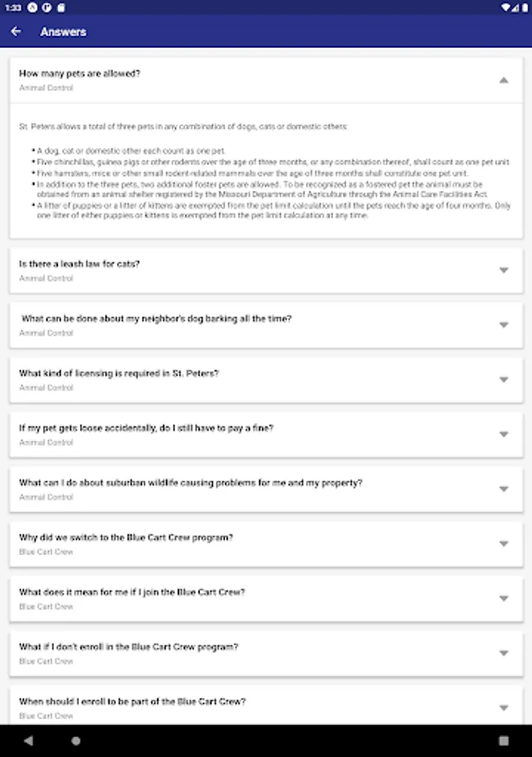Expand 'When should I enroll' arrow

click(503, 707)
